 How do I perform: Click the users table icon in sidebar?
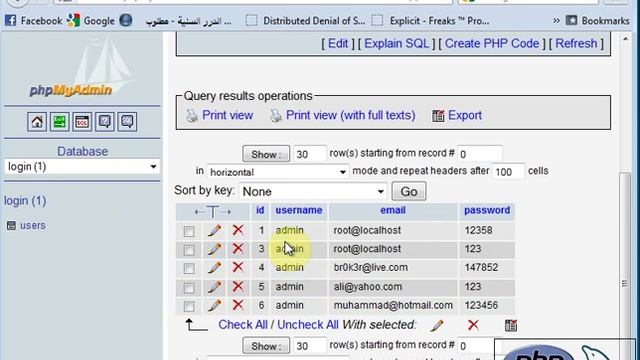(x=11, y=225)
